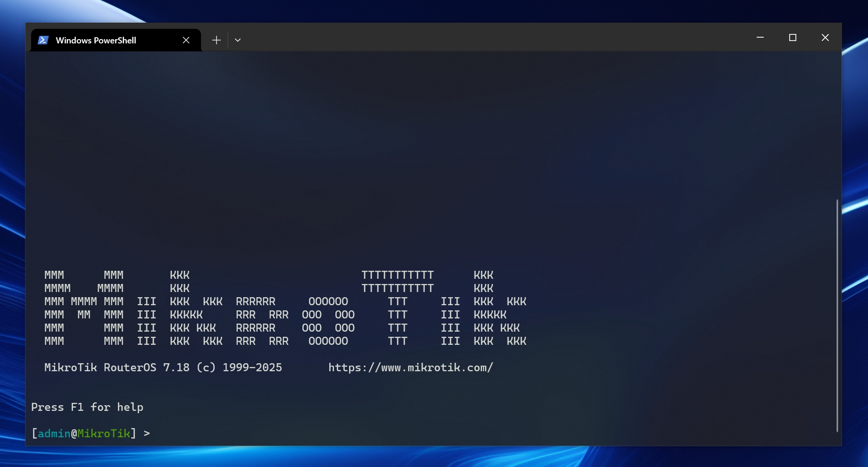The height and width of the screenshot is (467, 868).
Task: Click the PowerShell icon in the tab
Action: click(x=43, y=40)
